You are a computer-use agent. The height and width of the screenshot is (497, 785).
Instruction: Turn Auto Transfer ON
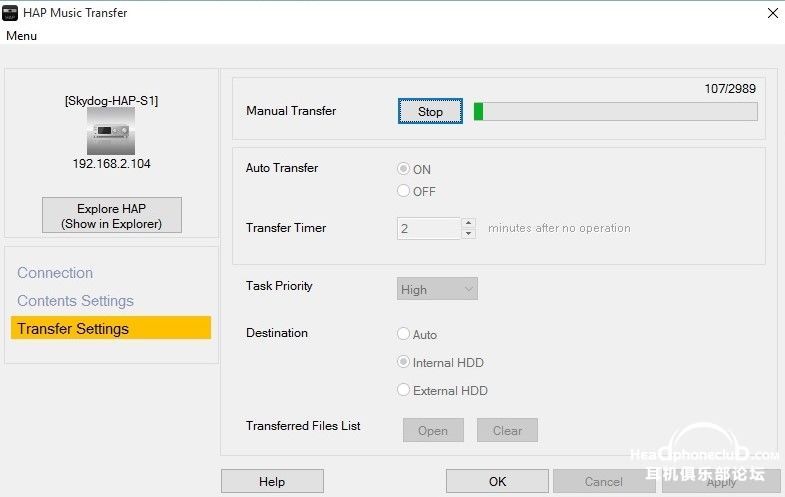click(x=403, y=169)
